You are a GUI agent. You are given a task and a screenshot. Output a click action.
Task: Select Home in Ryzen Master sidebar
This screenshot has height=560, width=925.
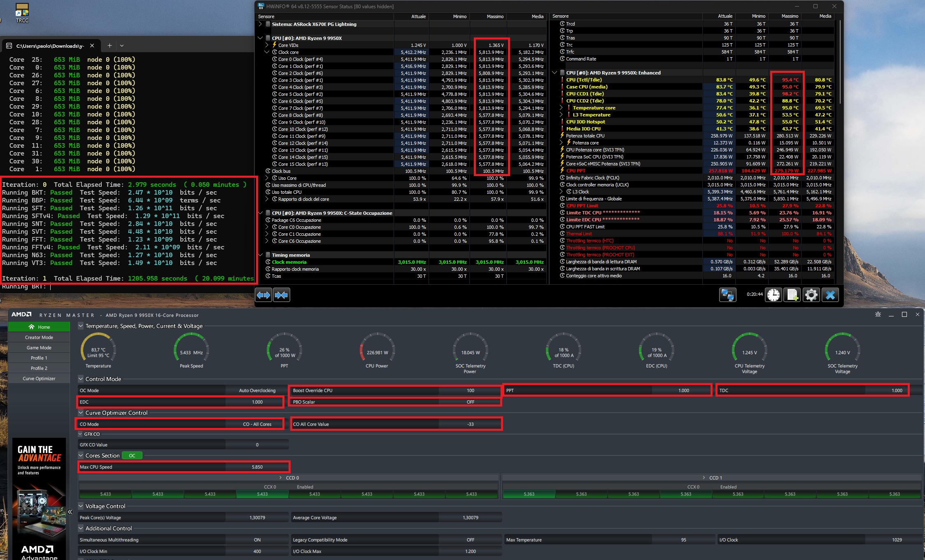(x=39, y=327)
